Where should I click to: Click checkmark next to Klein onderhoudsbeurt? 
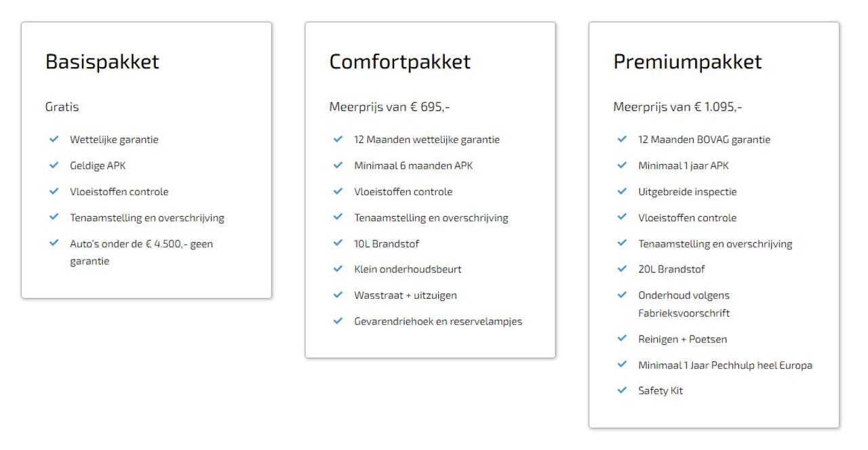point(338,269)
